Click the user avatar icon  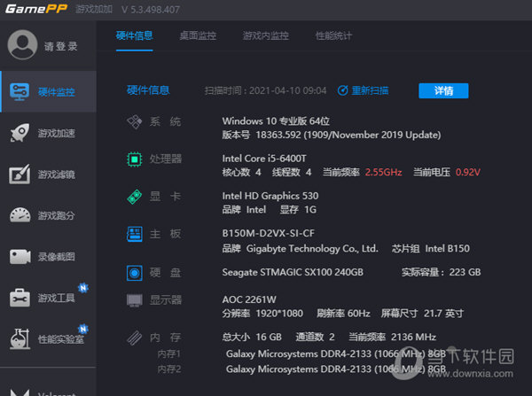click(x=22, y=45)
